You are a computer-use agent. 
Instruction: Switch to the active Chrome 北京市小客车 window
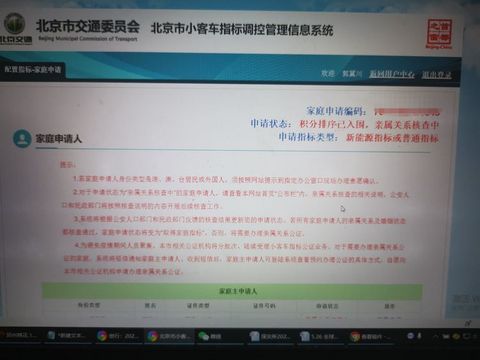coord(169,336)
